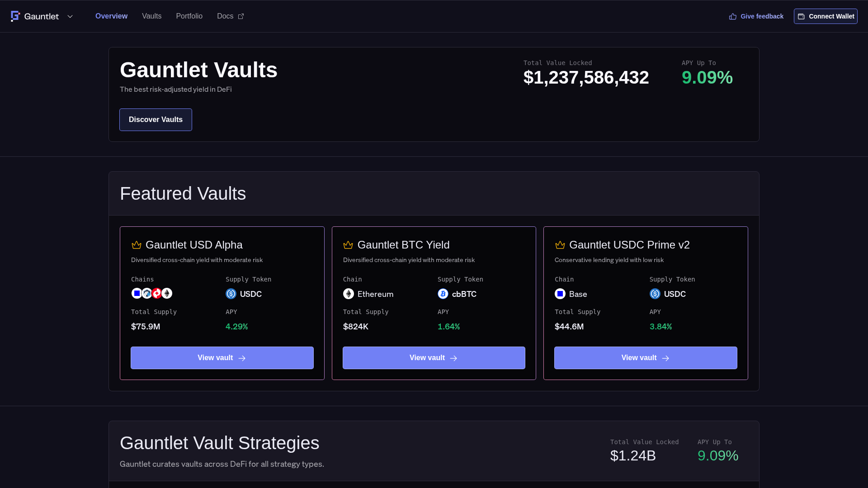The image size is (868, 488).
Task: Go to the Portfolio page
Action: 189,16
